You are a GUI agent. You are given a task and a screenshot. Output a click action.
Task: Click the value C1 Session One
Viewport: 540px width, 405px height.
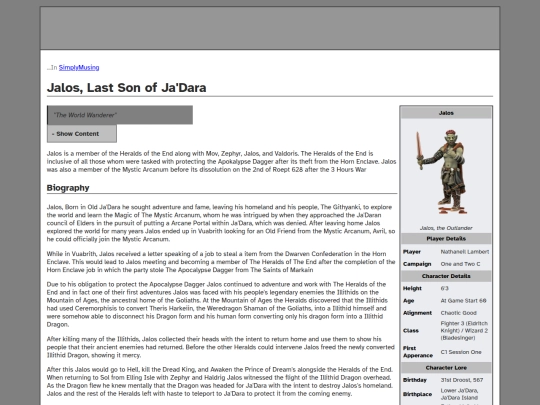click(x=461, y=352)
